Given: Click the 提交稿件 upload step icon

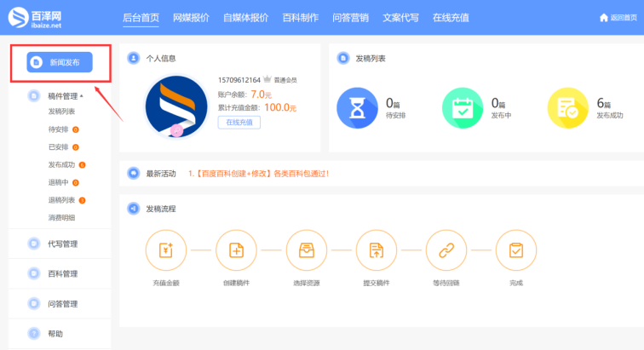Looking at the screenshot, I should point(376,250).
